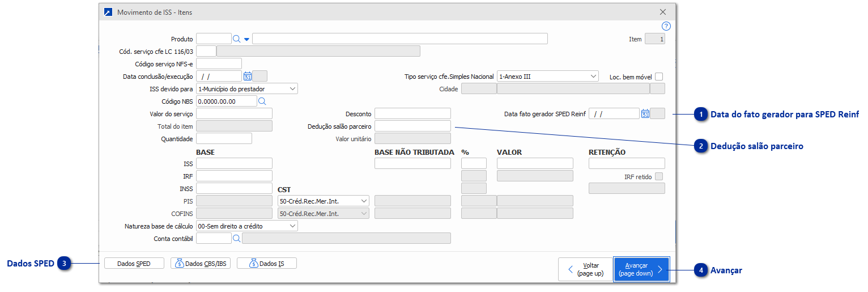This screenshot has height=292, width=868.
Task: Expand the Produto blue arrow dropdown
Action: (x=246, y=40)
